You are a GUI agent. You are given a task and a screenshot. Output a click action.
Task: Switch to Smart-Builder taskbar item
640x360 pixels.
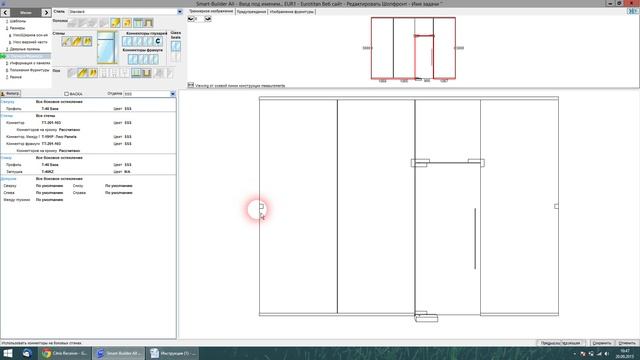(x=118, y=353)
